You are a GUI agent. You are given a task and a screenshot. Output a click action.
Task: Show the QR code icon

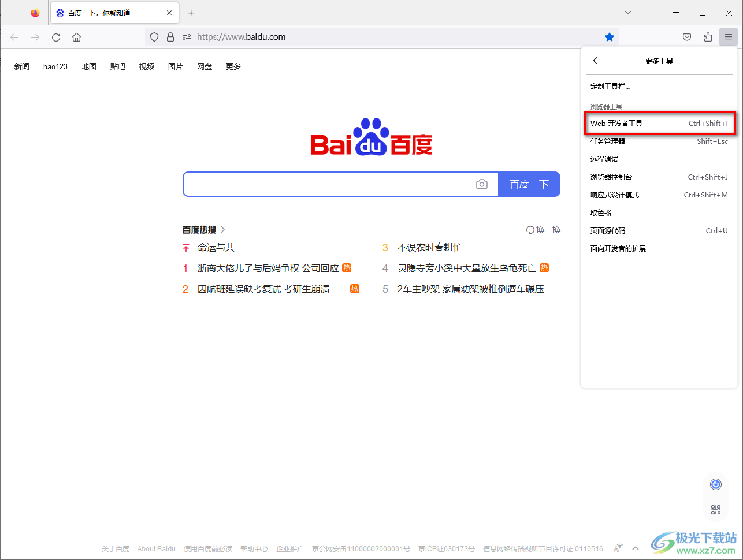(x=716, y=510)
